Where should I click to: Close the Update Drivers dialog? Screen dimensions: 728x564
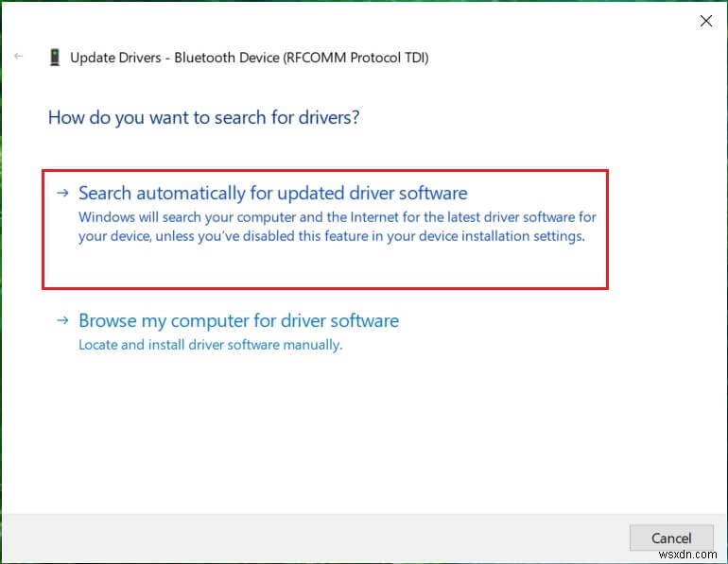705,21
